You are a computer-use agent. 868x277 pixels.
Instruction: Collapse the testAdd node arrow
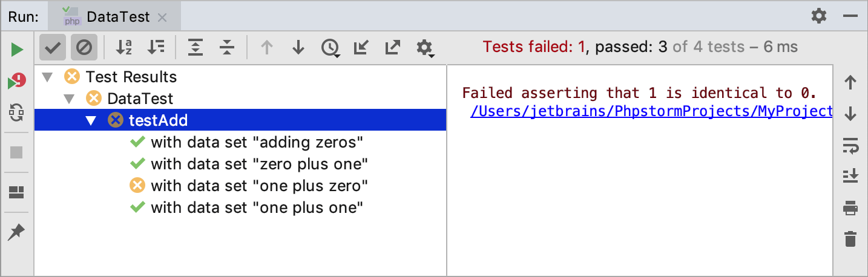click(x=91, y=120)
